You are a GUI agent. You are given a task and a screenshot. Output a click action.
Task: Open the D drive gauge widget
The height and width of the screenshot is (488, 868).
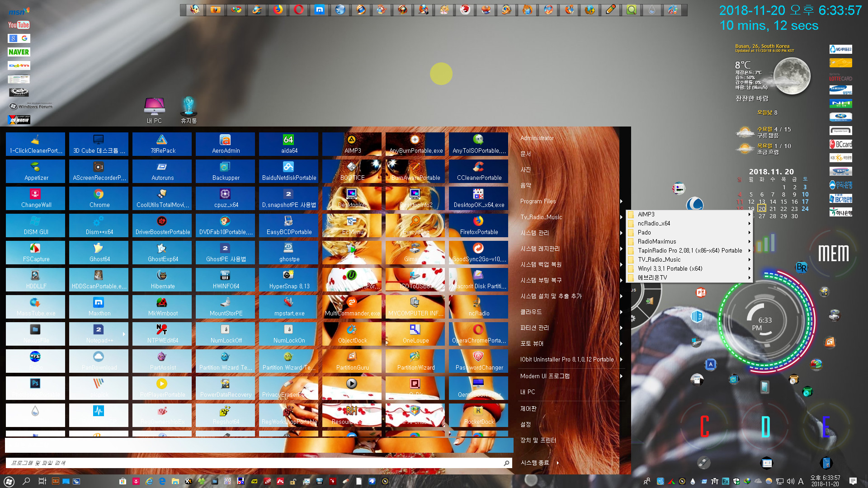765,427
